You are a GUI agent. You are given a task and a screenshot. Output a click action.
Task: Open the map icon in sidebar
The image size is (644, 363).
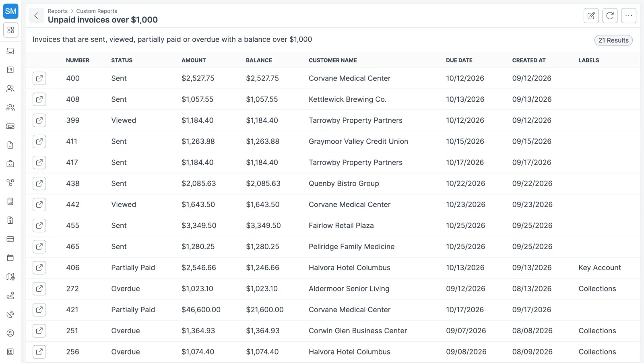pyautogui.click(x=10, y=276)
